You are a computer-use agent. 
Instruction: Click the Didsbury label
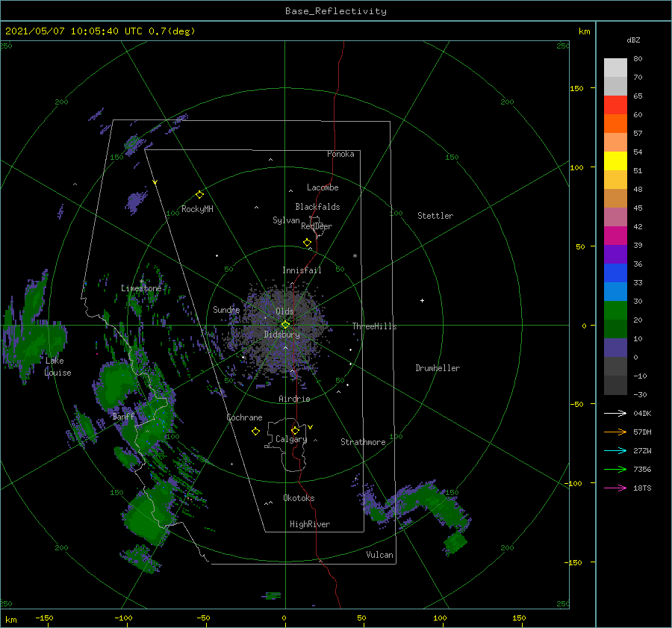point(281,335)
